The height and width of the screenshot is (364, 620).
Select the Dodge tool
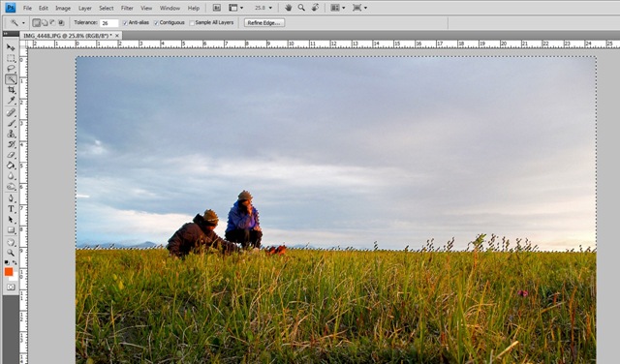[11, 186]
